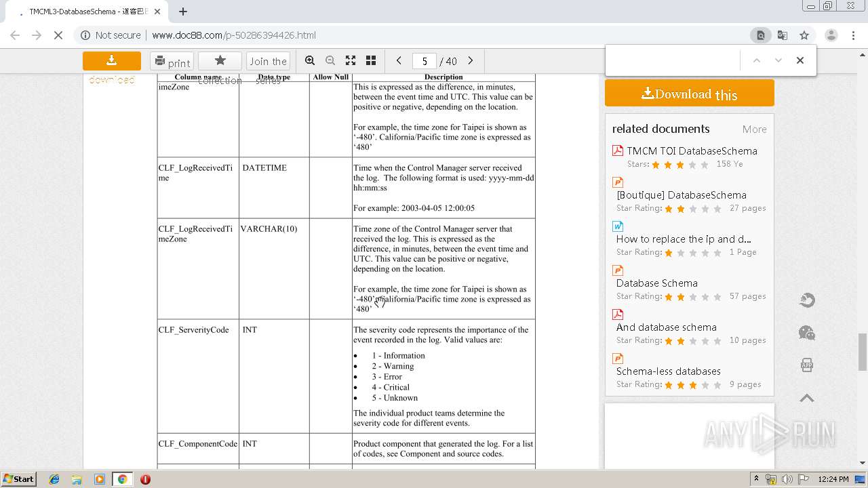Click the orange Download this button
This screenshot has height=488, width=868.
tap(689, 94)
